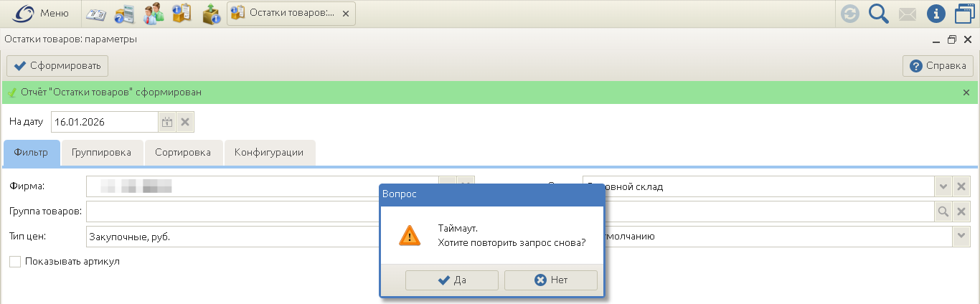Enable the "Показывать артикул" checkbox

(x=15, y=262)
